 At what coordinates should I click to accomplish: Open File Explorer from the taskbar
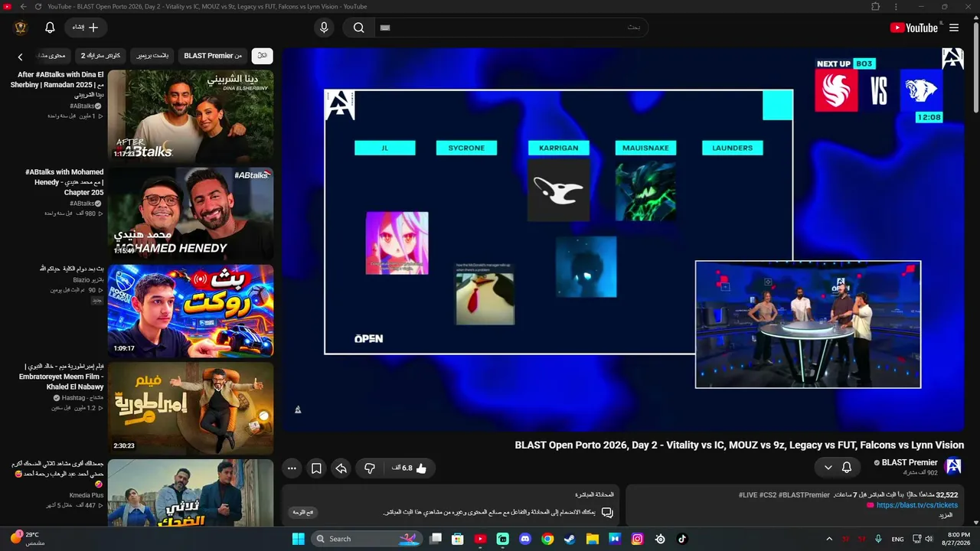coord(592,539)
